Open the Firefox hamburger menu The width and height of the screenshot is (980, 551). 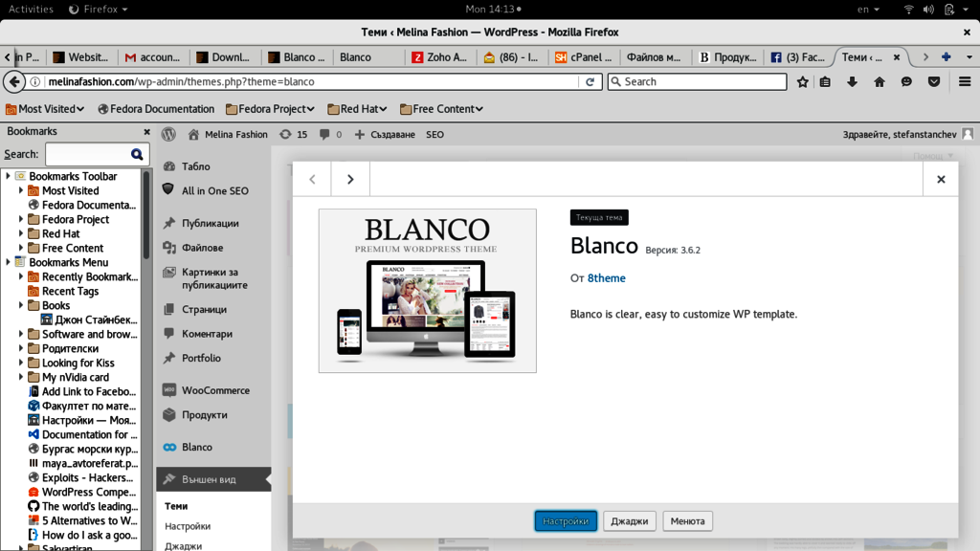(965, 82)
